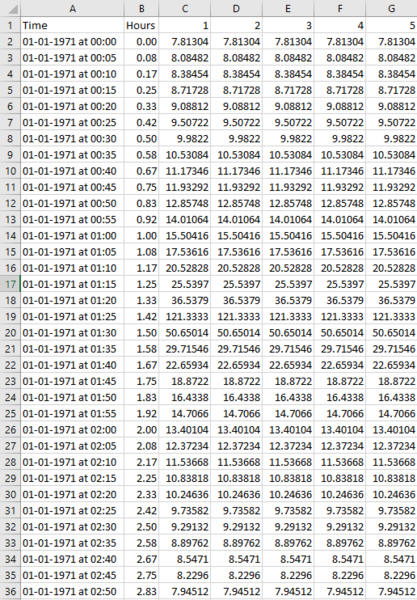Screen dimensions: 417x600
Task: Click header cell '2' in column D
Action: 236,25
